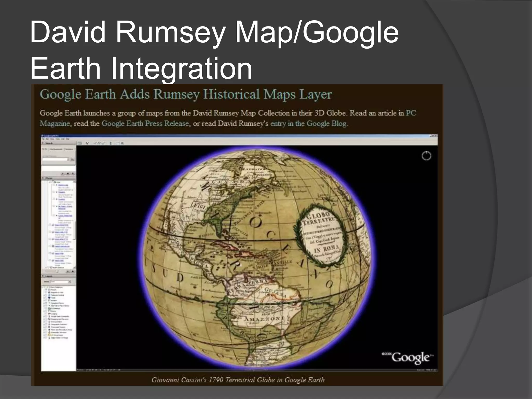The height and width of the screenshot is (399, 532).
Task: Switch to the Find Businesses tab
Action: [56, 149]
